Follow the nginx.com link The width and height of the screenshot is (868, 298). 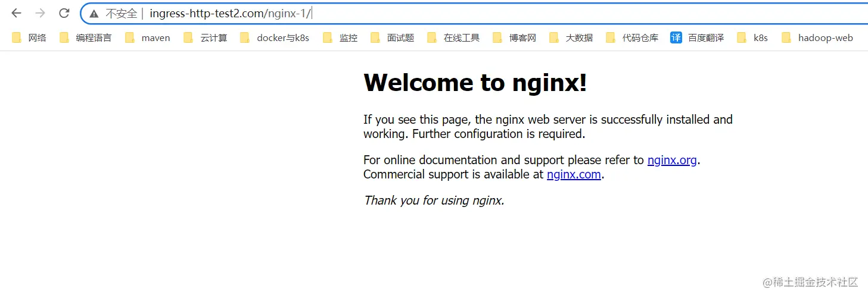tap(574, 174)
